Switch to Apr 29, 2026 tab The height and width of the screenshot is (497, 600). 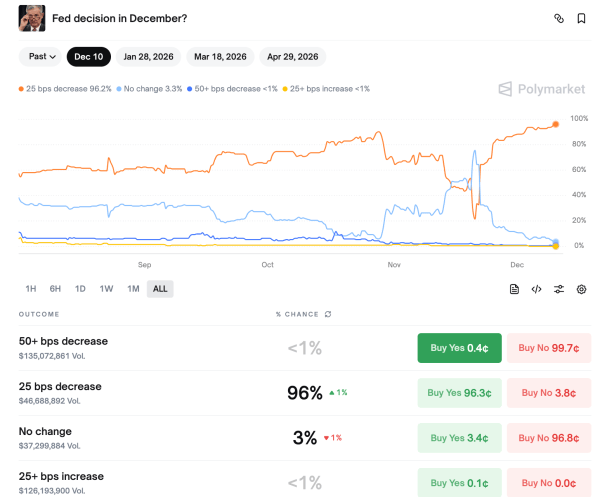293,57
